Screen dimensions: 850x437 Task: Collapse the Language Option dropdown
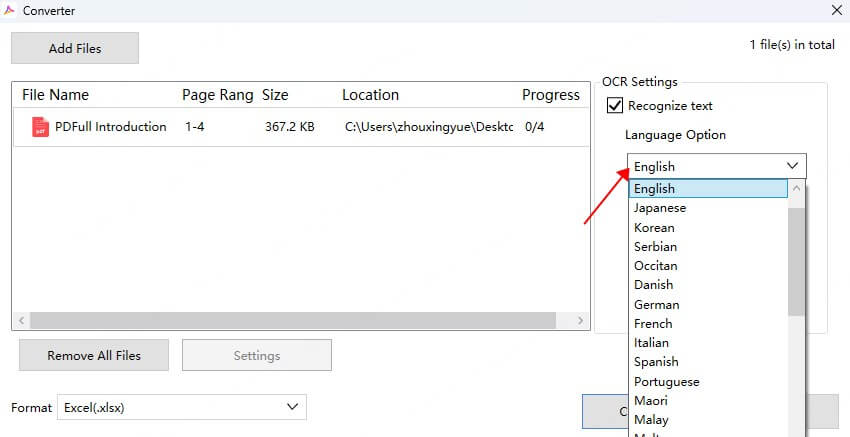[792, 166]
